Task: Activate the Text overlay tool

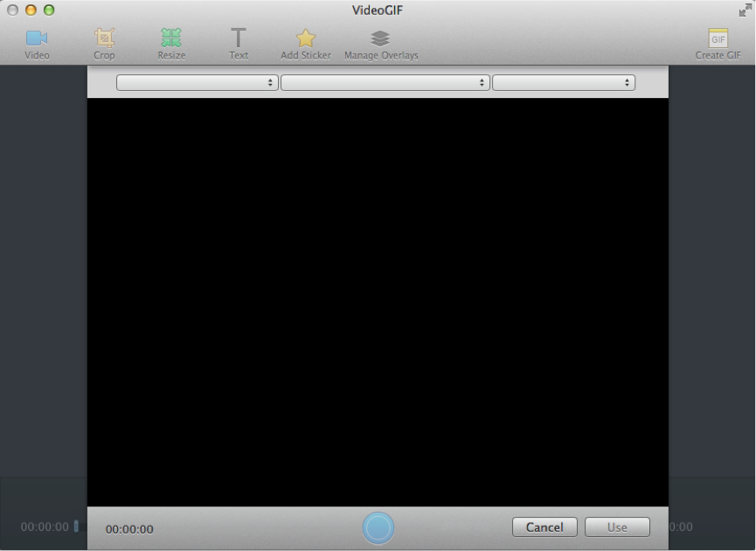Action: coord(239,38)
